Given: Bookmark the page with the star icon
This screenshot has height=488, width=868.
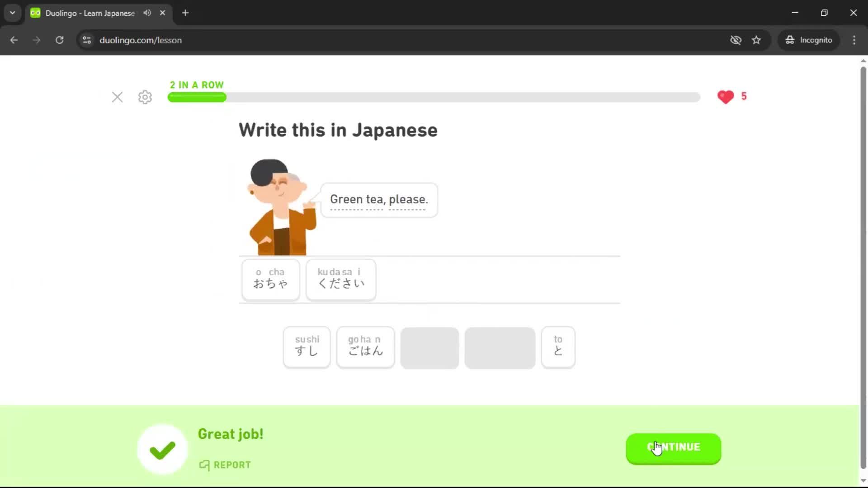Looking at the screenshot, I should [x=756, y=40].
